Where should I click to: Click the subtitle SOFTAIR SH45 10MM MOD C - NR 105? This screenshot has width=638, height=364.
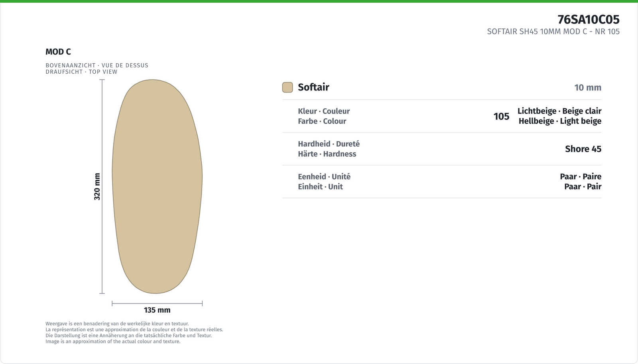click(x=553, y=31)
